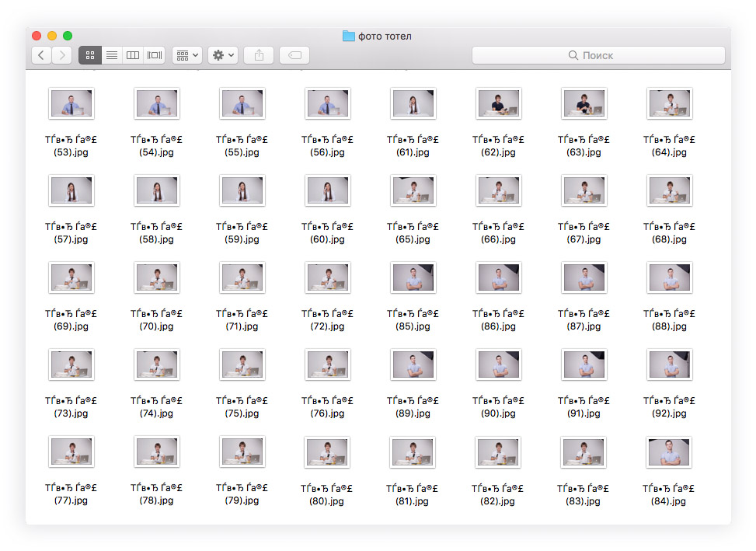Select the (67).jpg thumbnail
756x551 pixels.
point(584,190)
